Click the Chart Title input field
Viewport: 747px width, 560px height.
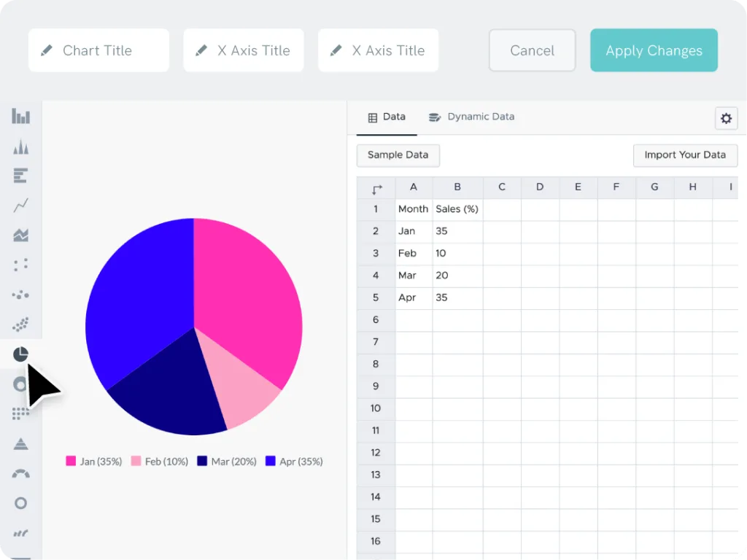(x=98, y=50)
